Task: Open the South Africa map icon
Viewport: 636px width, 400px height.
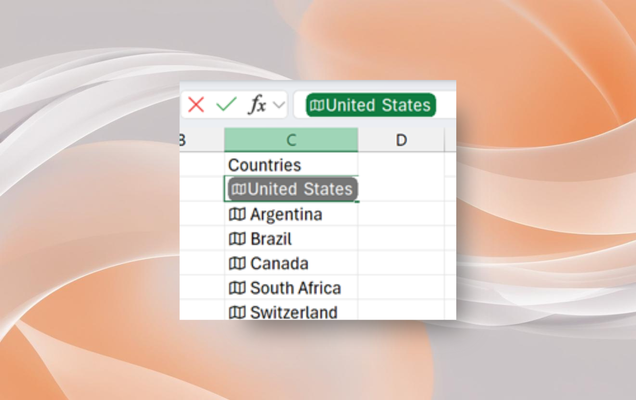Action: pyautogui.click(x=237, y=288)
